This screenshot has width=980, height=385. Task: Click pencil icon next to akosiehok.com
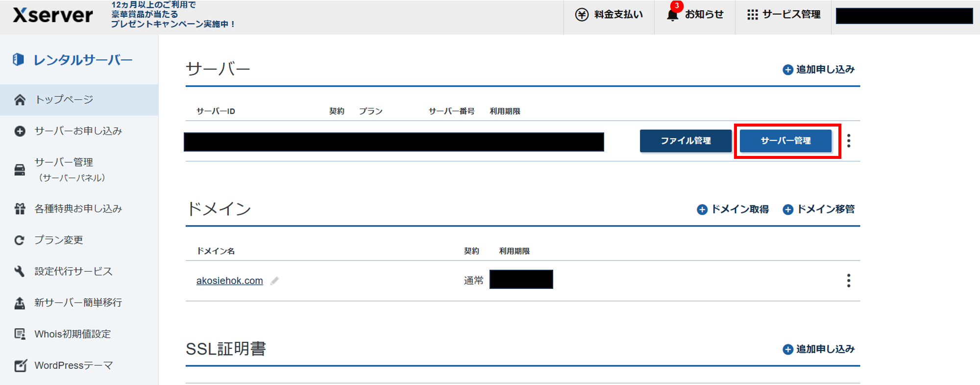[x=274, y=281]
